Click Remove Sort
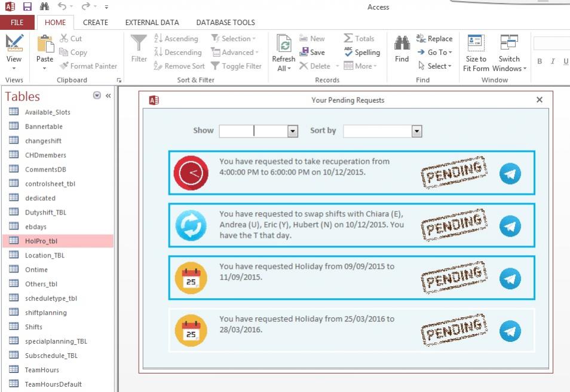Screen dimensions: 570x392 click(x=180, y=66)
